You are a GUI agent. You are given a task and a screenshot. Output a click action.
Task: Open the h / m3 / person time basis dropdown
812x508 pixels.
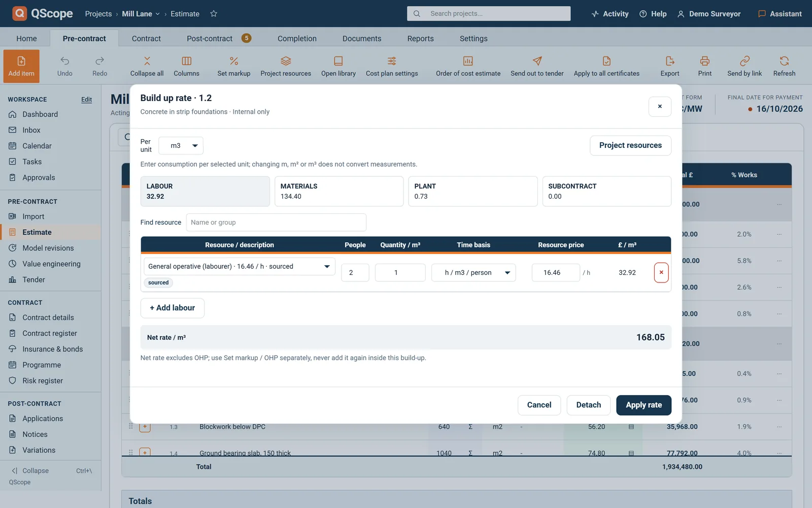(473, 272)
